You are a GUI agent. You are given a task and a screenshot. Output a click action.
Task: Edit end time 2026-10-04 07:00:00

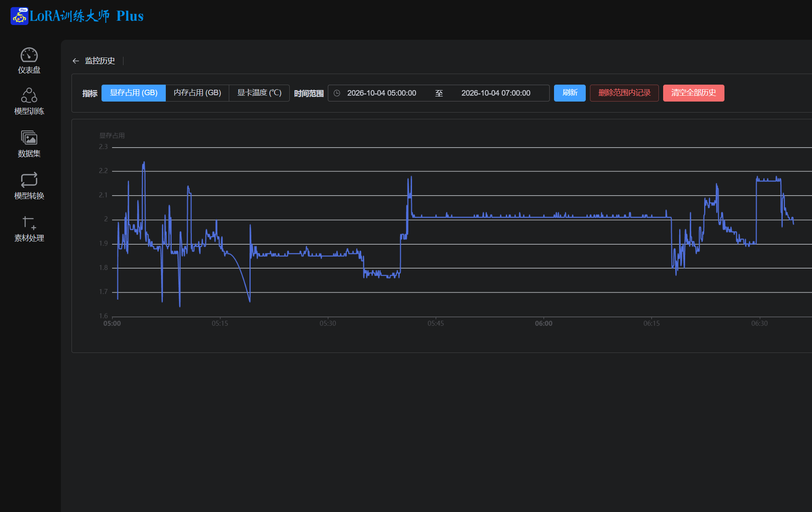tap(496, 93)
